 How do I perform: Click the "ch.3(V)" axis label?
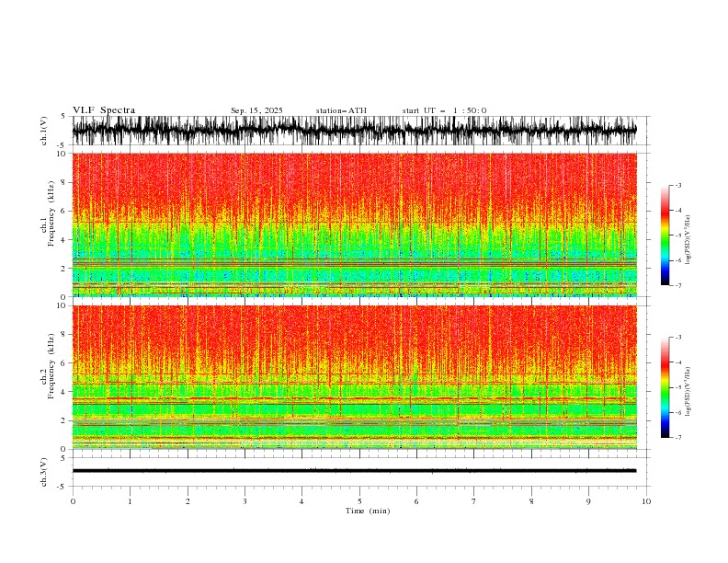click(44, 472)
